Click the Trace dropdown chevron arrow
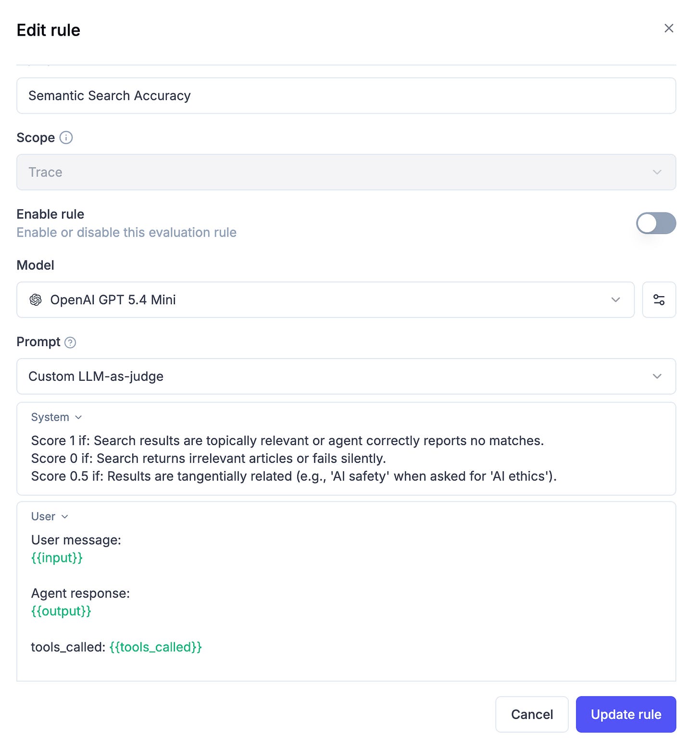This screenshot has height=748, width=700. click(x=657, y=172)
